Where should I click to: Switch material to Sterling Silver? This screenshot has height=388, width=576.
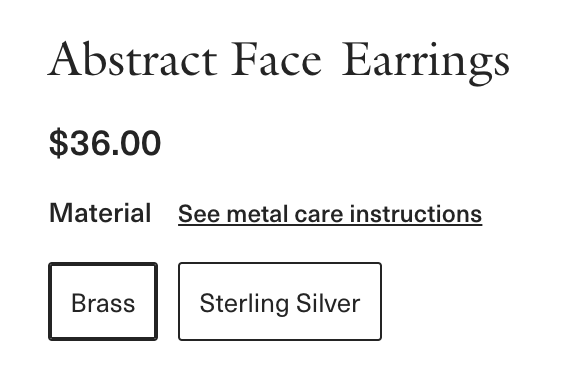tap(280, 301)
